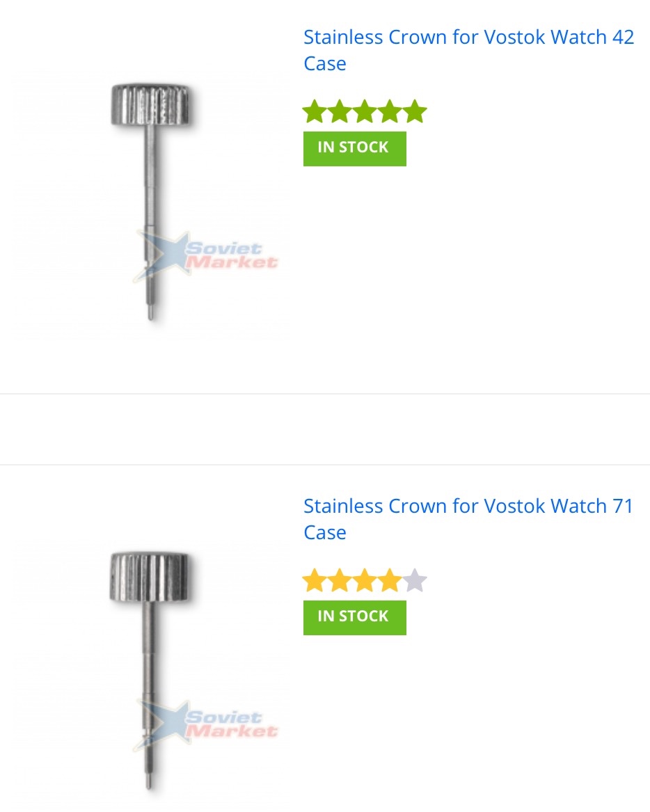Select second green star of 42 Case rating
Screen dimensions: 650x812
click(x=340, y=111)
